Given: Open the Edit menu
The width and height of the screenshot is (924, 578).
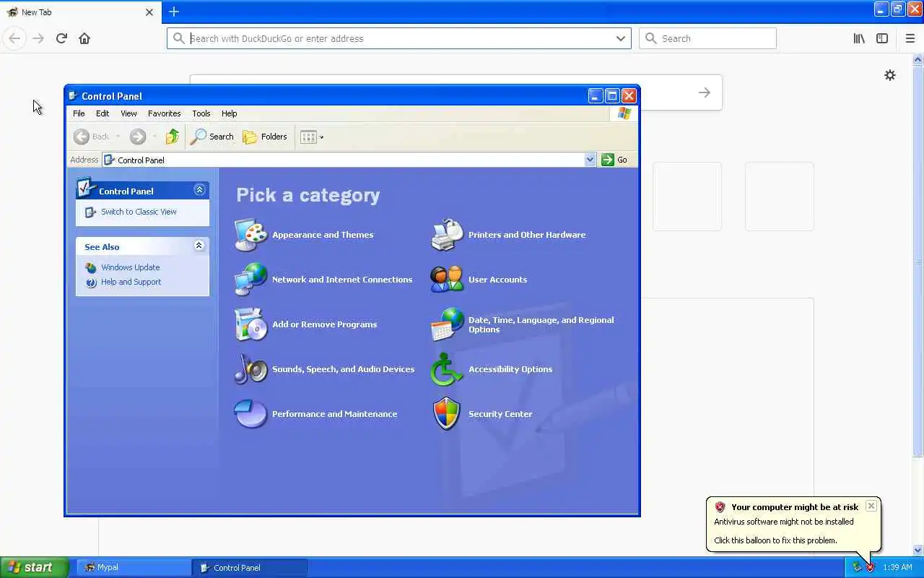Looking at the screenshot, I should click(x=103, y=113).
